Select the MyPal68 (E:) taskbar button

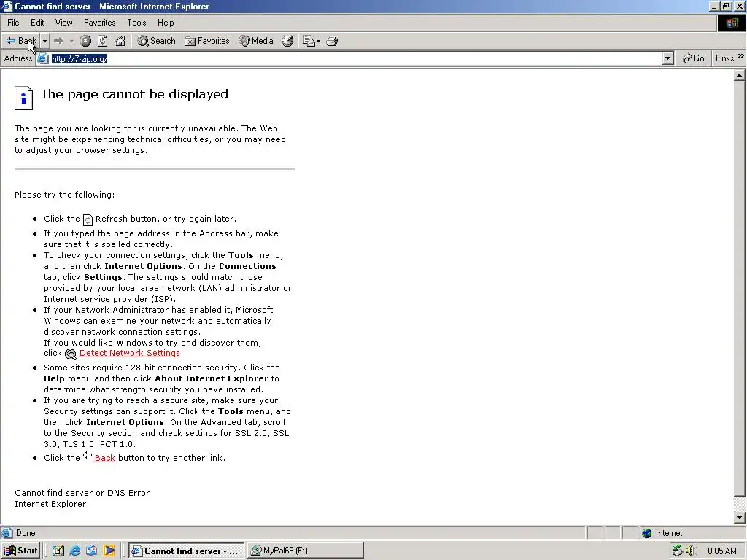coord(306,551)
